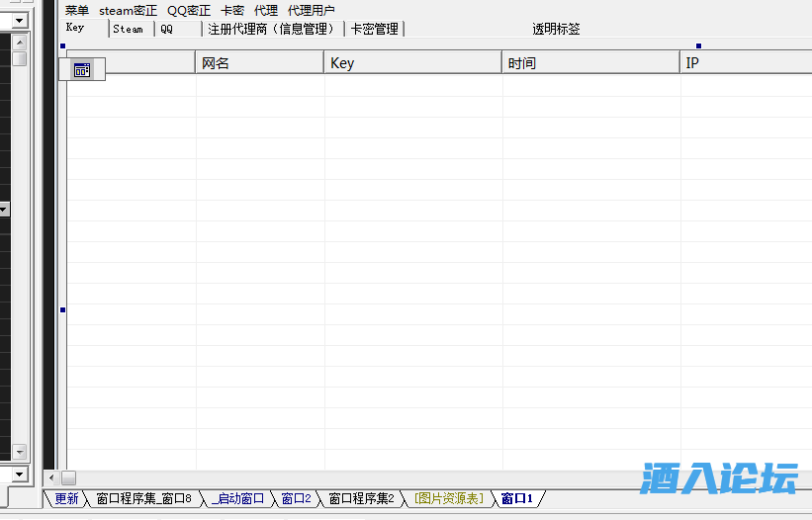Screen dimensions: 812x520
Task: Open the QQ密正 menu
Action: 189,11
